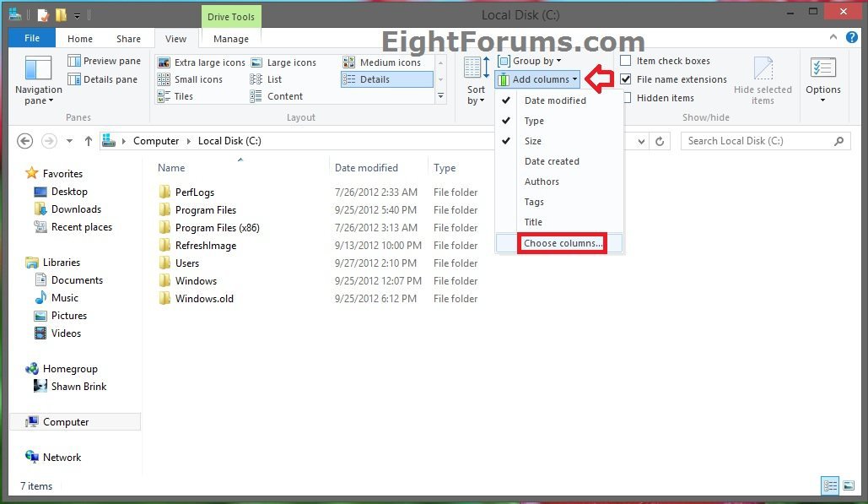Open the Options button in ribbon
868x504 pixels.
[x=822, y=80]
